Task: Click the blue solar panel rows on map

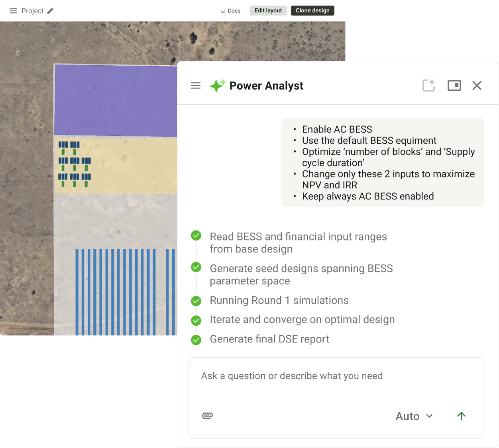Action: (x=125, y=292)
